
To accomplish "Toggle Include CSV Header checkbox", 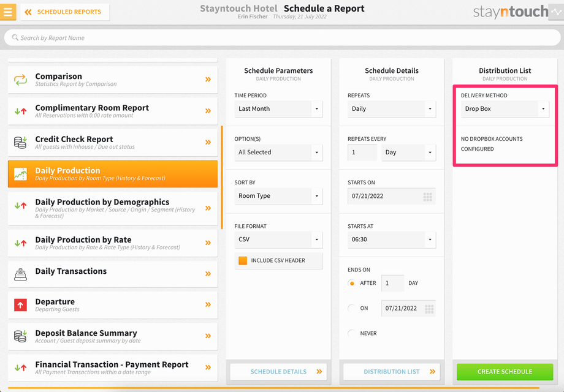I will pyautogui.click(x=243, y=260).
